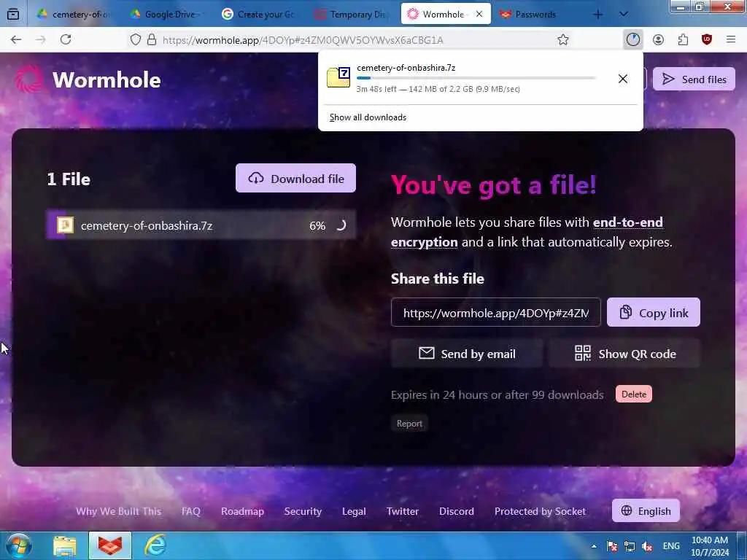Switch to the cemetery-of-onbashira Drive tab
The width and height of the screenshot is (747, 560).
point(73,15)
